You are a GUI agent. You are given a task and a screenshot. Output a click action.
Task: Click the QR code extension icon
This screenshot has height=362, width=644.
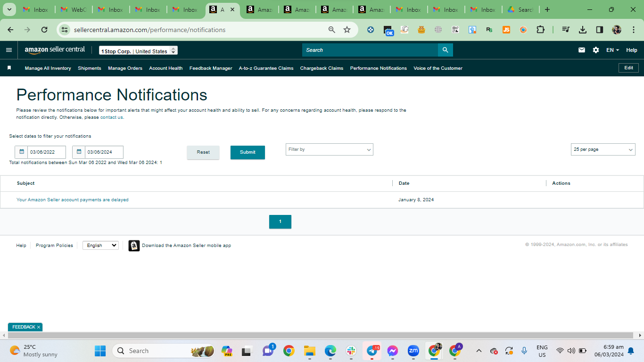click(455, 30)
